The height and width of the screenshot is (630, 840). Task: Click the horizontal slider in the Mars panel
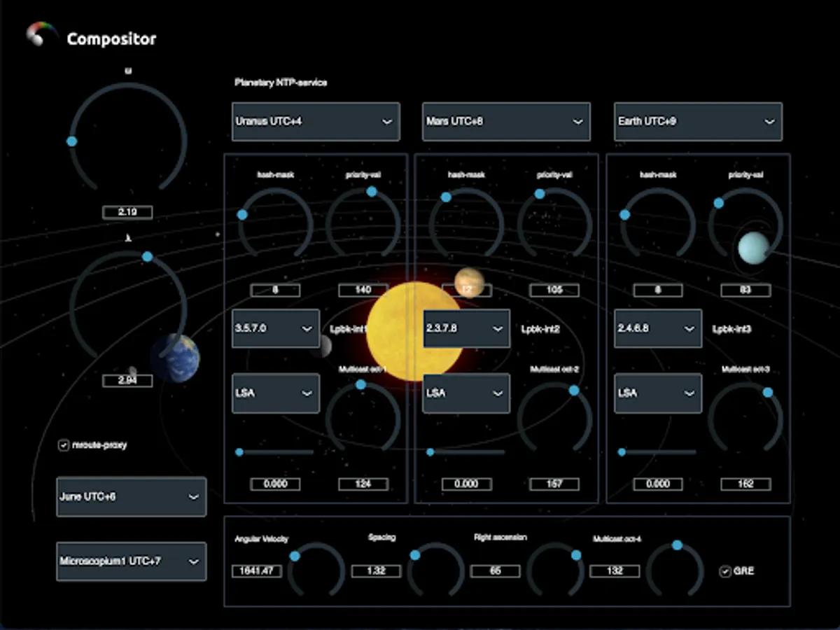pos(466,452)
